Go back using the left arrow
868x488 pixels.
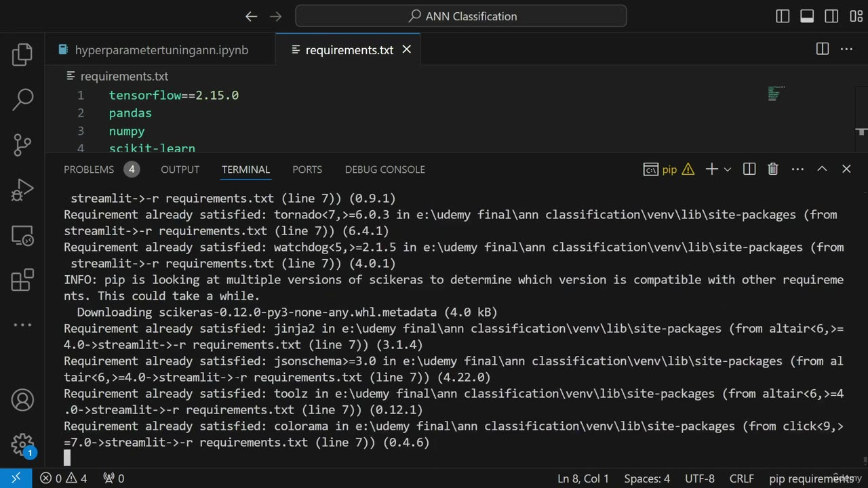point(251,16)
